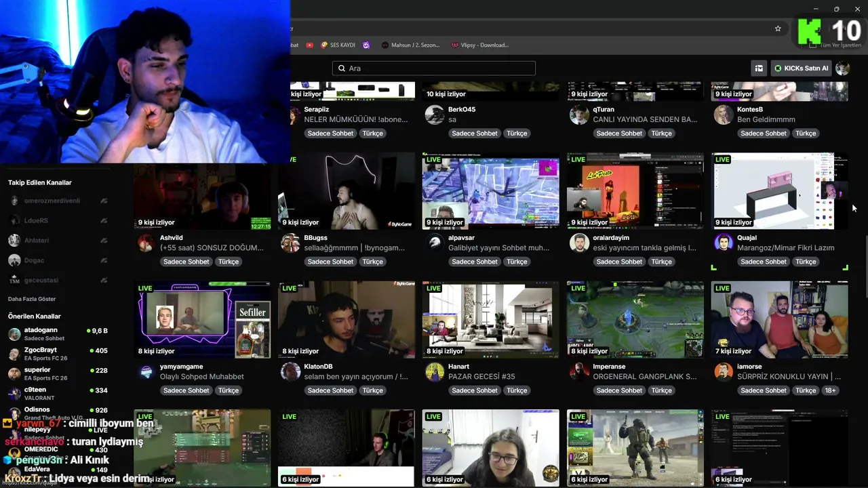Click Ashvild's channel avatar
The width and height of the screenshot is (868, 488).
[146, 243]
